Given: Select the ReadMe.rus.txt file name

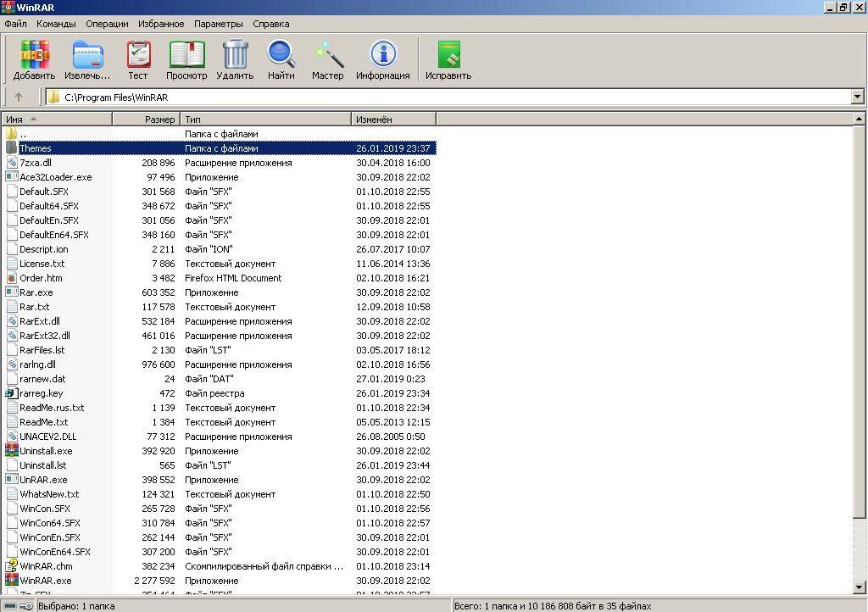Looking at the screenshot, I should pyautogui.click(x=52, y=407).
